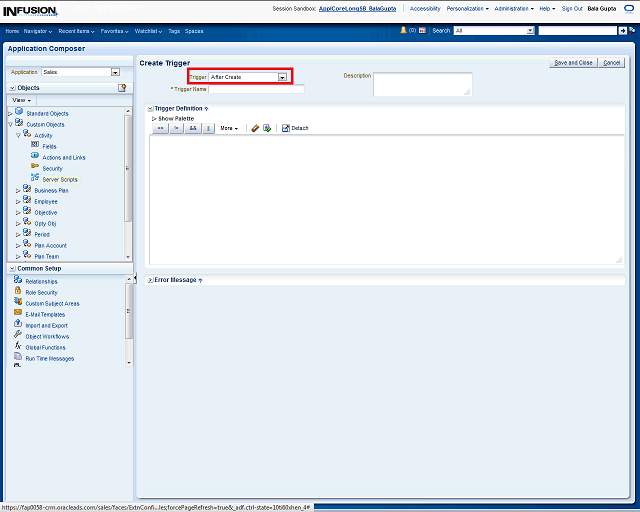Open the Search category dropdown showing All

530,31
